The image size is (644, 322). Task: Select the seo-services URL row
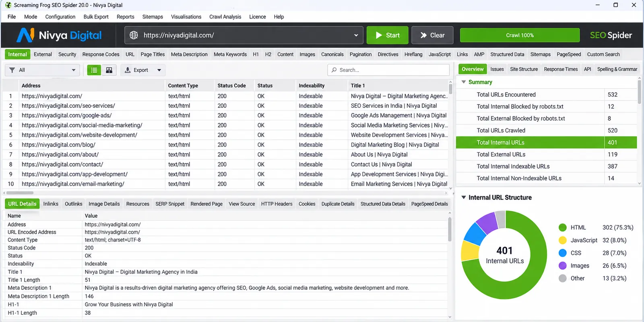(225, 106)
